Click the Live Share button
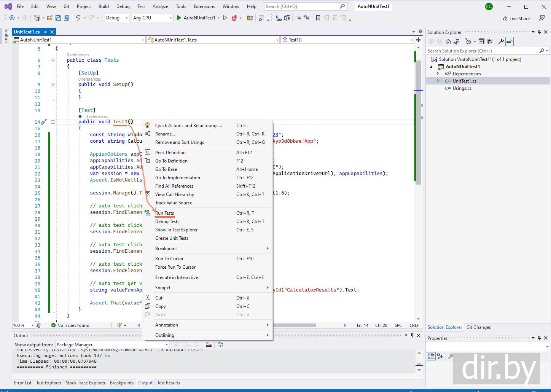This screenshot has width=551, height=392. (x=516, y=18)
